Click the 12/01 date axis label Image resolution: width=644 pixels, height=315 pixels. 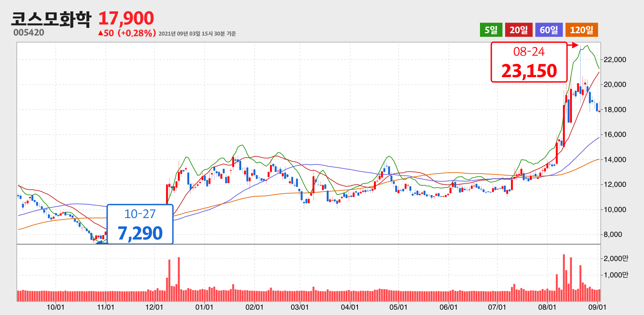point(154,307)
